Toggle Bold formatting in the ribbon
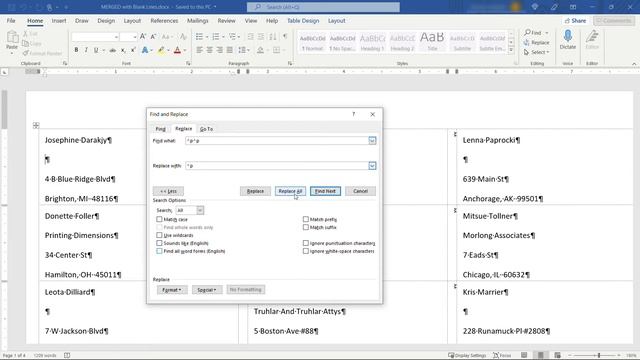The image size is (640, 360). pos(76,50)
